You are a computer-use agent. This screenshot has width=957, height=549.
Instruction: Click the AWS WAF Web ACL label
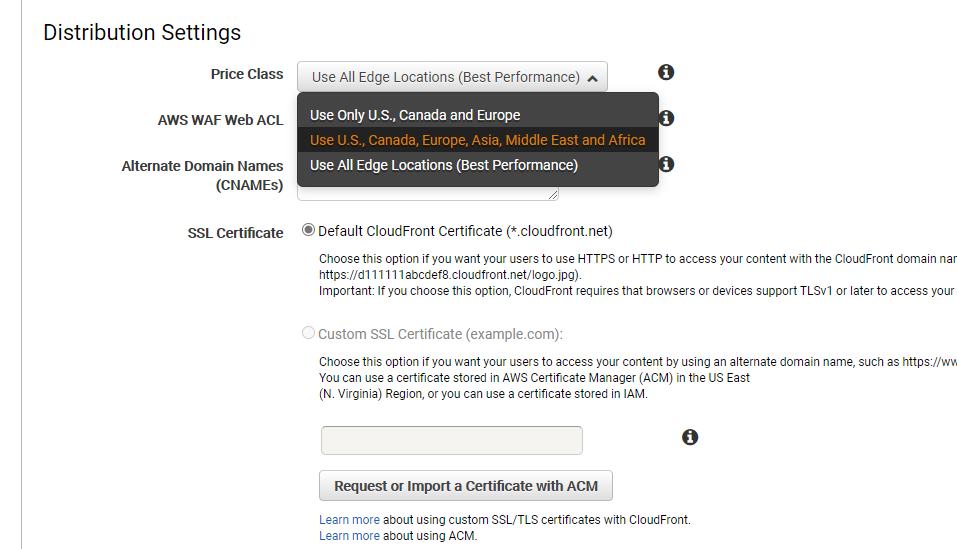[220, 120]
